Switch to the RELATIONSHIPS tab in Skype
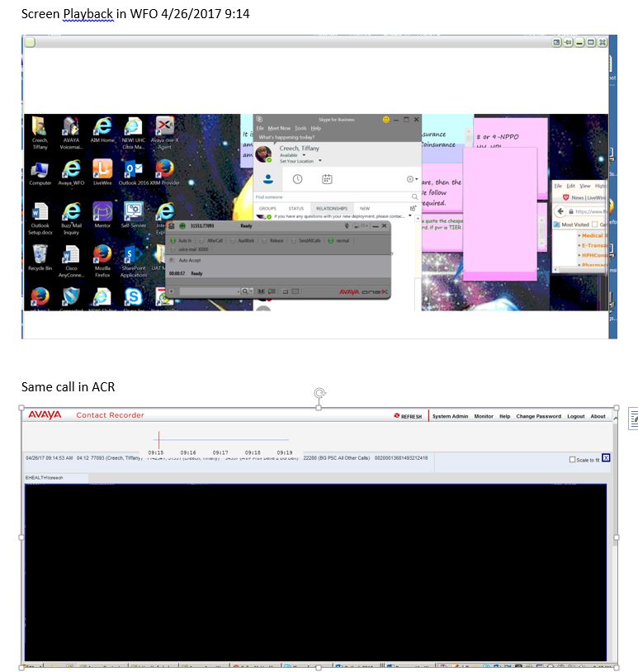 click(332, 208)
